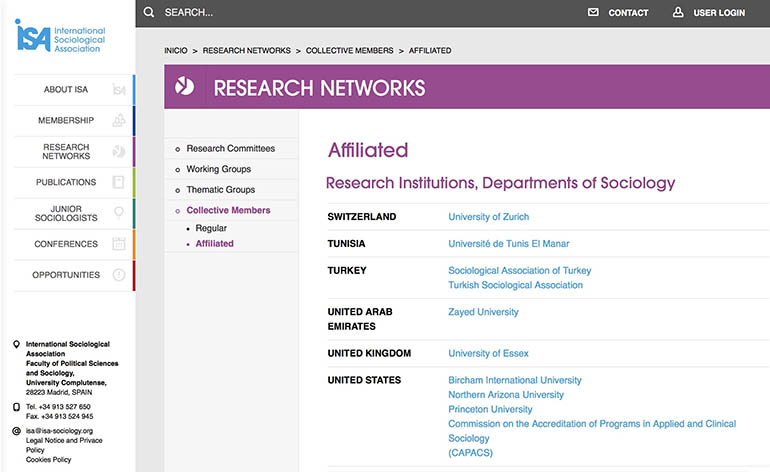Image resolution: width=770 pixels, height=472 pixels.
Task: Open Sociological Association of Turkey link
Action: tap(520, 271)
